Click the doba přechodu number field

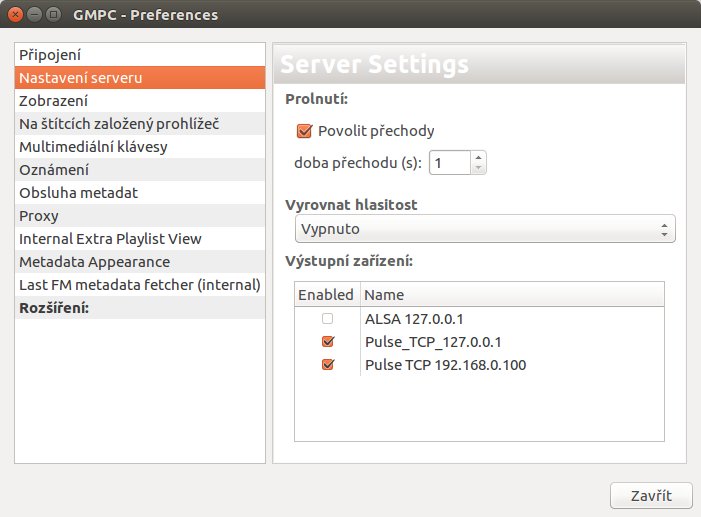point(449,162)
